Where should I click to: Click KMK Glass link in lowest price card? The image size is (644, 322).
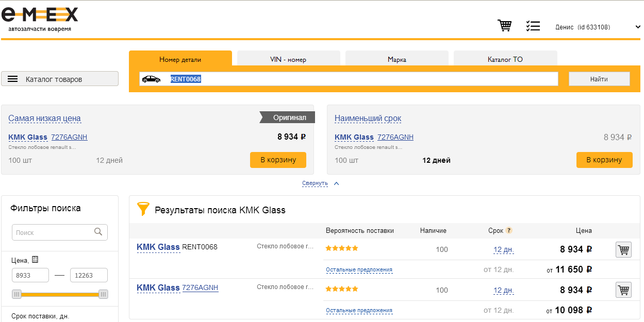pyautogui.click(x=28, y=137)
